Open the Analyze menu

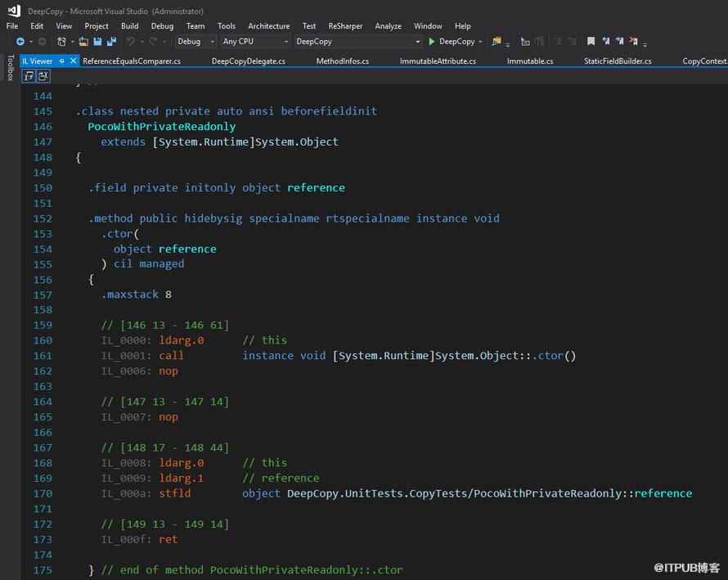tap(389, 26)
